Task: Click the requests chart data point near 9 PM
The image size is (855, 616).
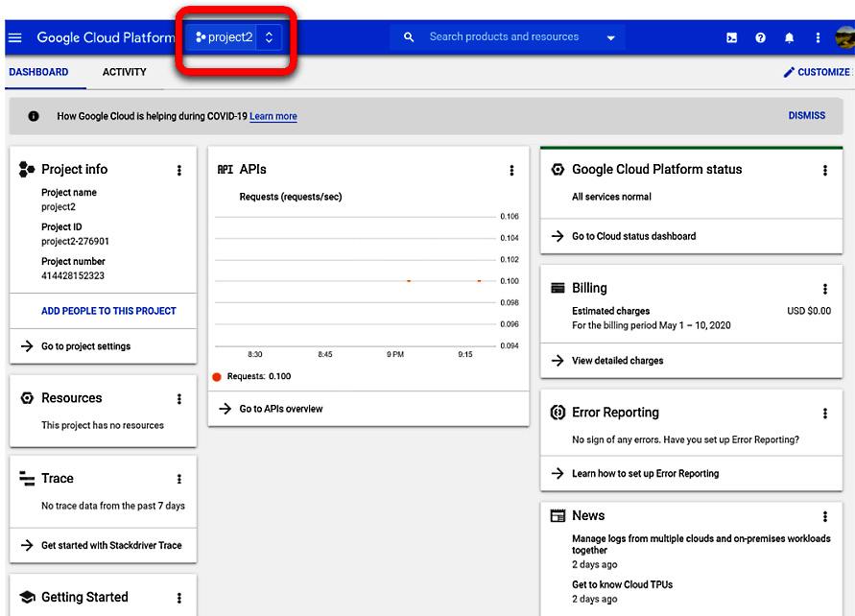Action: coord(409,281)
